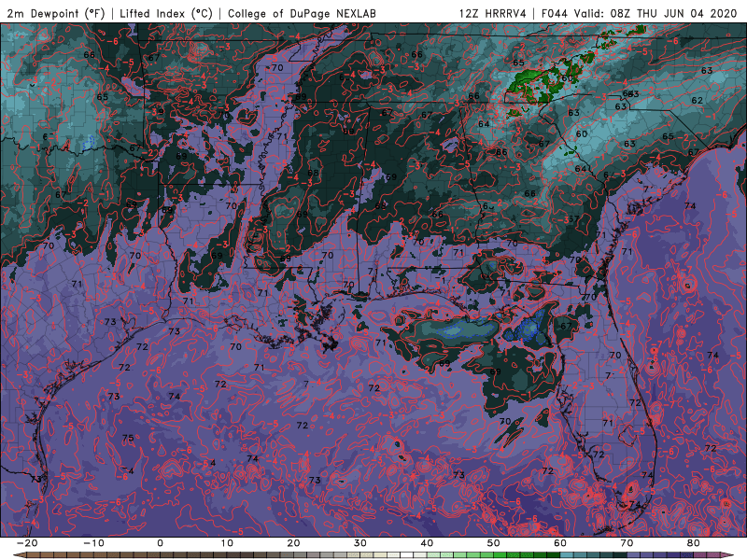Click the 10 label on the color scale
The width and height of the screenshot is (747, 560).
(x=227, y=543)
